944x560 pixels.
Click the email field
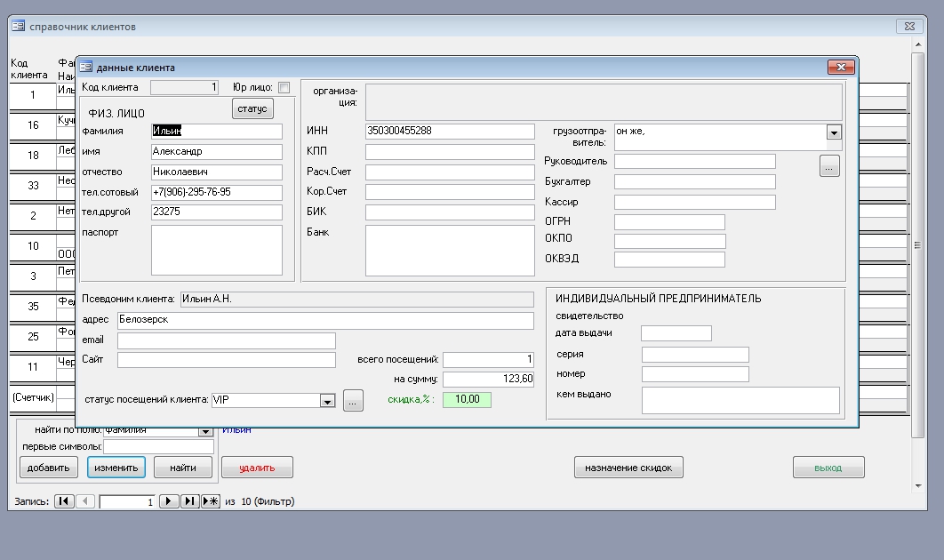click(227, 340)
